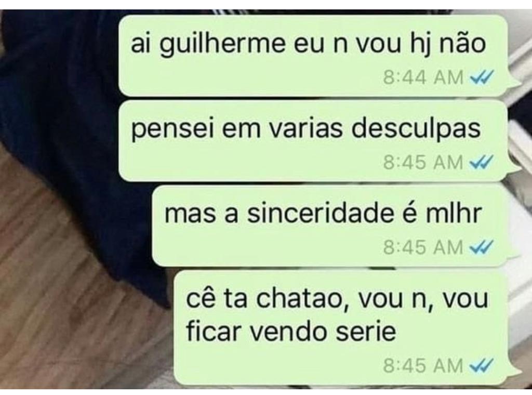Click the double-check icon under 'mas a sinceridade é mlhr'
The width and height of the screenshot is (532, 395).
click(481, 247)
